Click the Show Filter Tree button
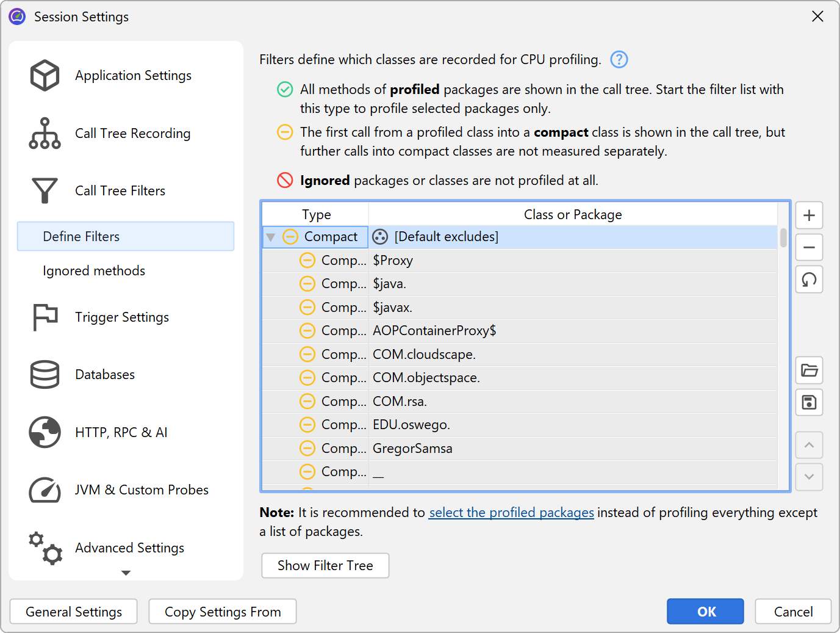The width and height of the screenshot is (840, 633). click(325, 566)
